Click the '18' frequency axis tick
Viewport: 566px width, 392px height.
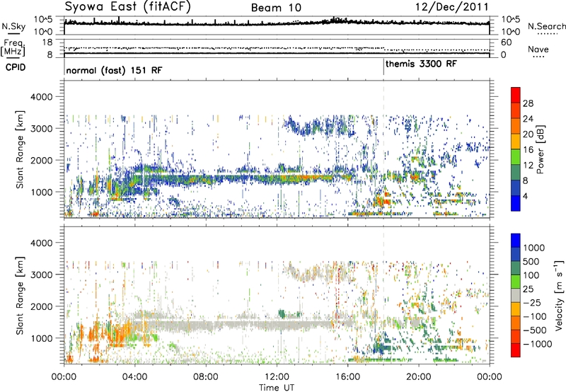click(47, 42)
